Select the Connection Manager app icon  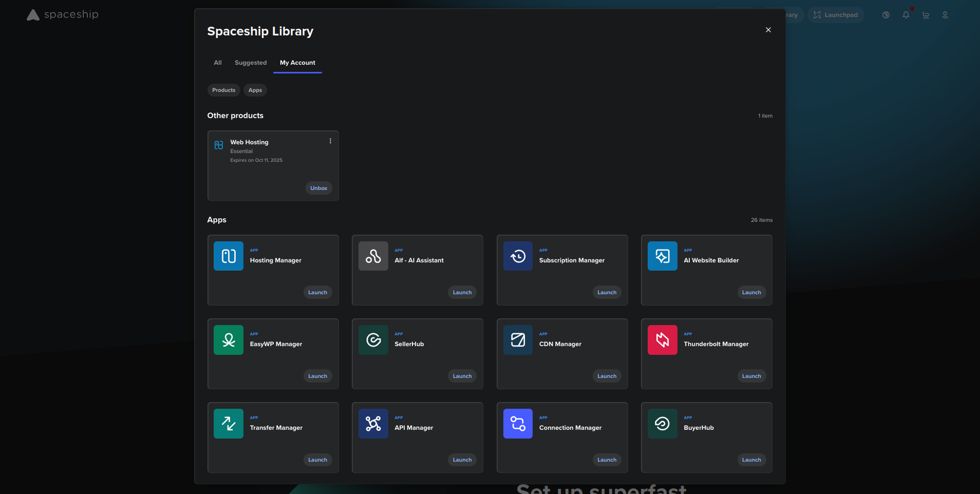point(517,423)
